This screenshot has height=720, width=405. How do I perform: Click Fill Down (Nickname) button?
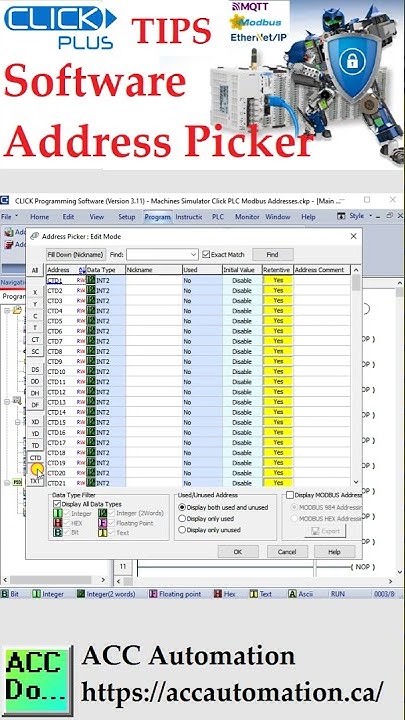76,254
